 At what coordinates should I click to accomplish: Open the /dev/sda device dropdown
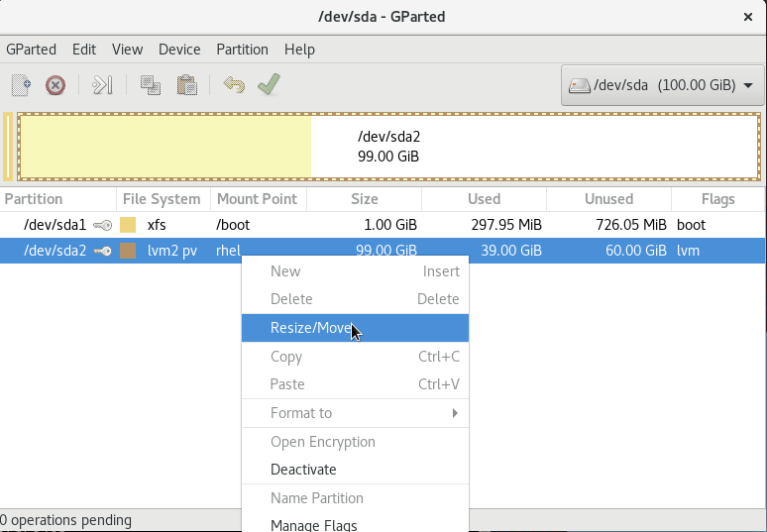pos(662,85)
